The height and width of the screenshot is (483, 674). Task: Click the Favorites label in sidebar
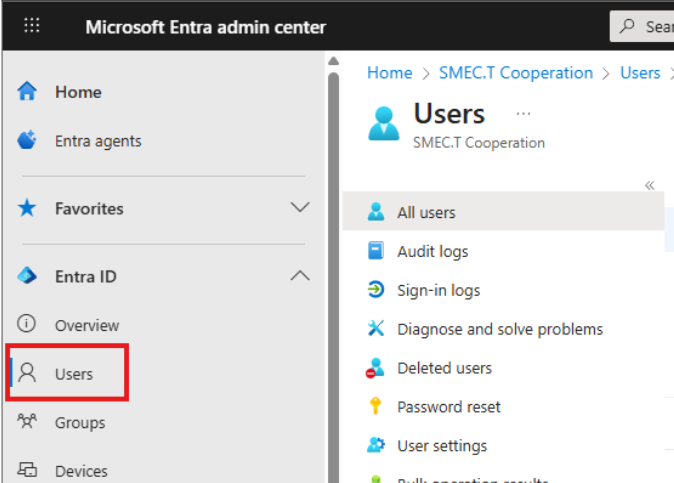click(x=89, y=208)
